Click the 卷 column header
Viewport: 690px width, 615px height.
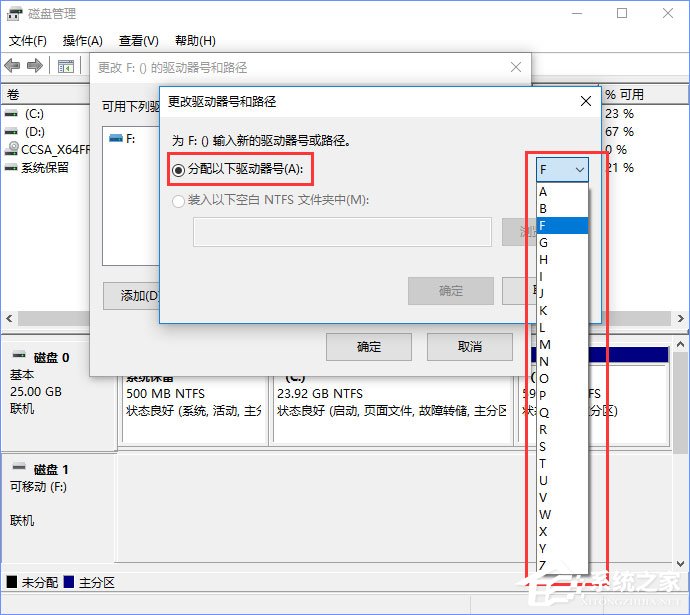[x=46, y=94]
